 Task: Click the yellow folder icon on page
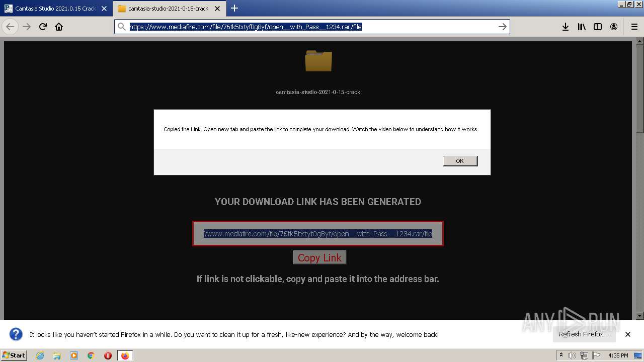pyautogui.click(x=318, y=61)
